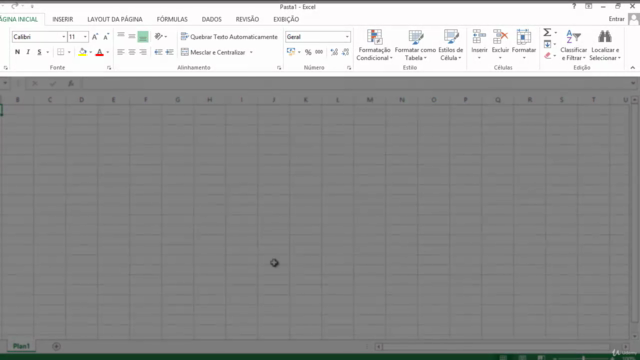The height and width of the screenshot is (360, 640).
Task: Open the Geral number format dropdown
Action: pos(347,37)
